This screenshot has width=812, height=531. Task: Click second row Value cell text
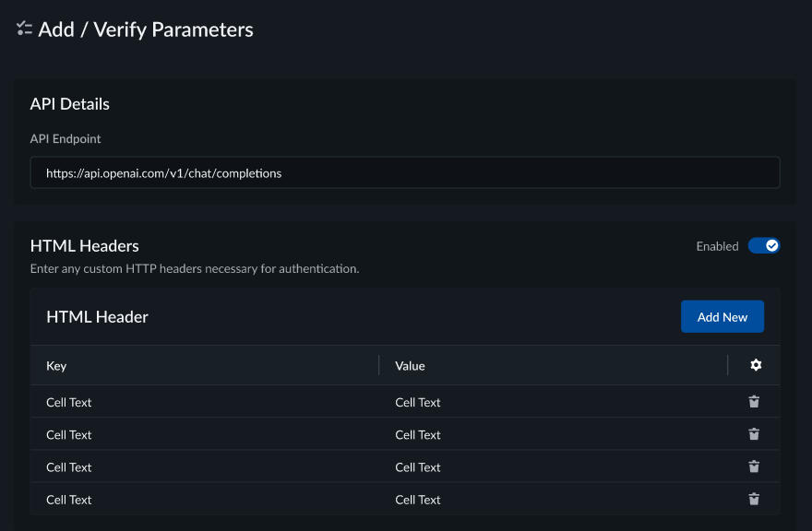[418, 434]
